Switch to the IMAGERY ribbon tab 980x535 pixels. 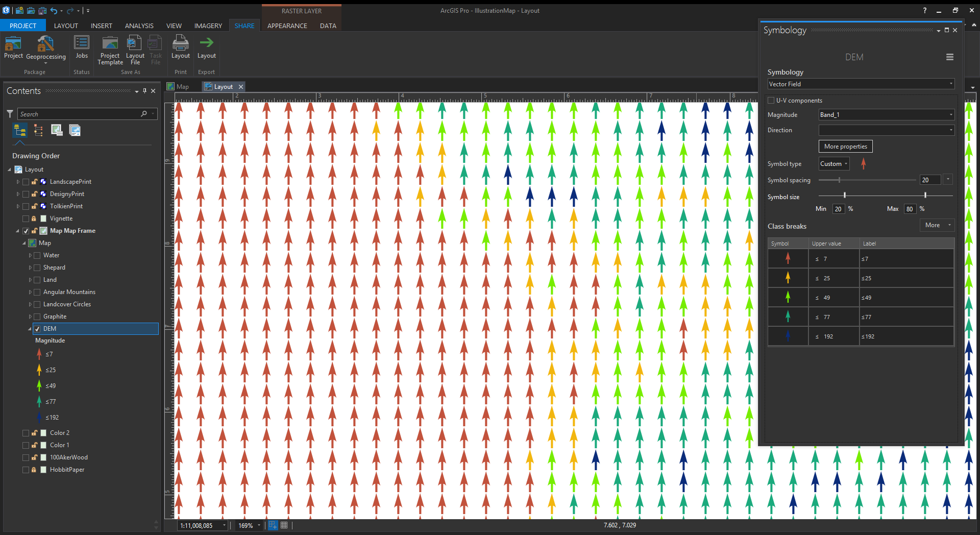coord(208,26)
